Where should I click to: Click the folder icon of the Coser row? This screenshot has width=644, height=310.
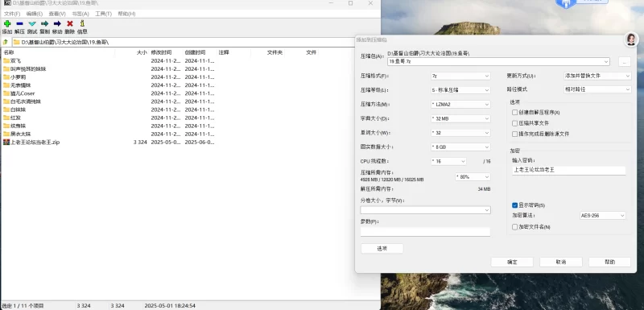click(x=6, y=93)
